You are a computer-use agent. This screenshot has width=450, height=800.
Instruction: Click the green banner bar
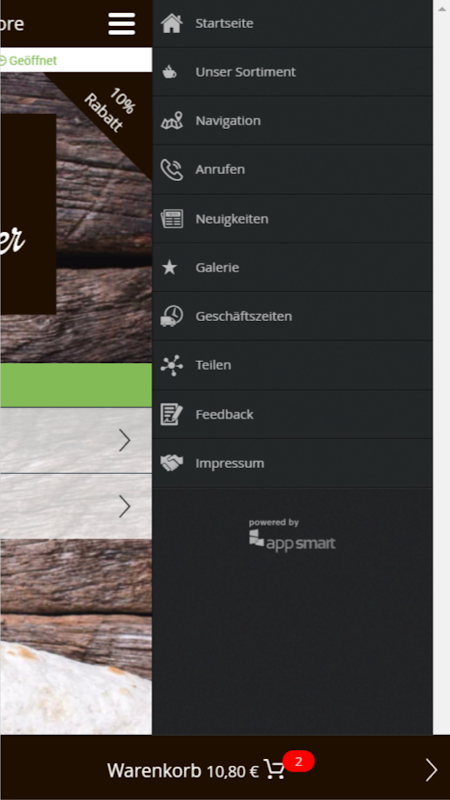[76, 385]
